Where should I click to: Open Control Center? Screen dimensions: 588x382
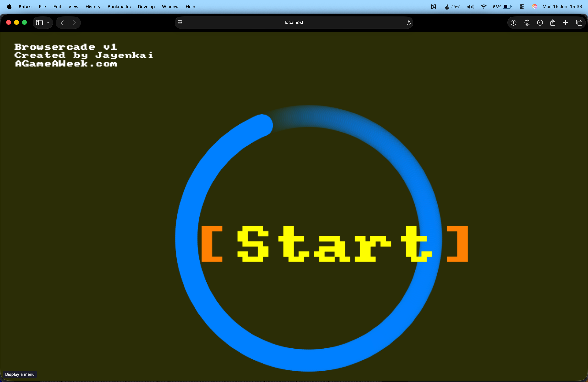click(522, 7)
